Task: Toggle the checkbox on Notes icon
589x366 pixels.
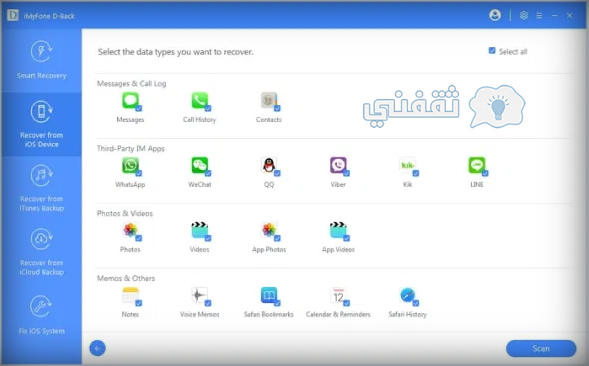Action: coord(139,303)
